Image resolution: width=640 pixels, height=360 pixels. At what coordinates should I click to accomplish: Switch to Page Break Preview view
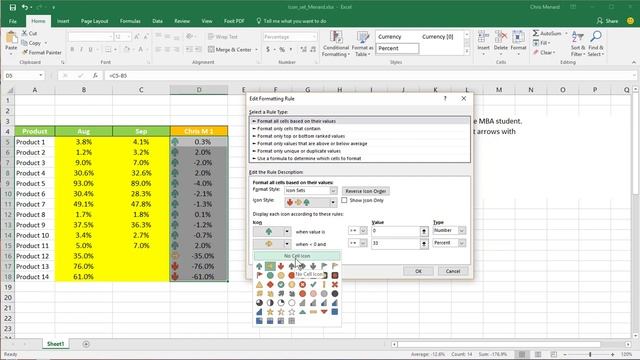pyautogui.click(x=553, y=354)
